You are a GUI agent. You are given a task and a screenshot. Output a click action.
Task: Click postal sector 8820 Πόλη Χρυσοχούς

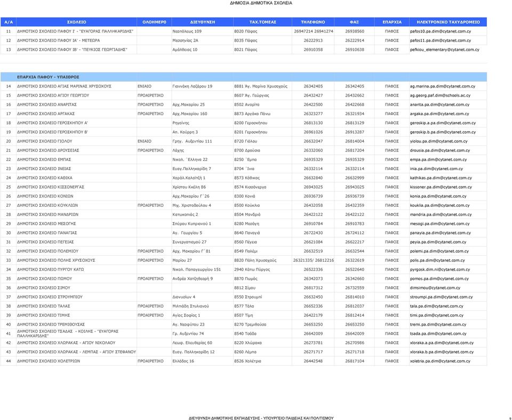point(255,261)
